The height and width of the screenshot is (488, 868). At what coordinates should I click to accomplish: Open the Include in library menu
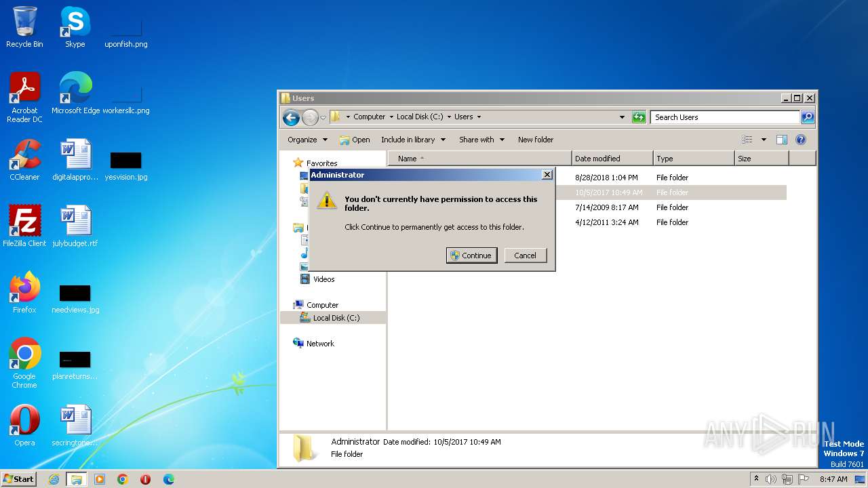coord(413,140)
